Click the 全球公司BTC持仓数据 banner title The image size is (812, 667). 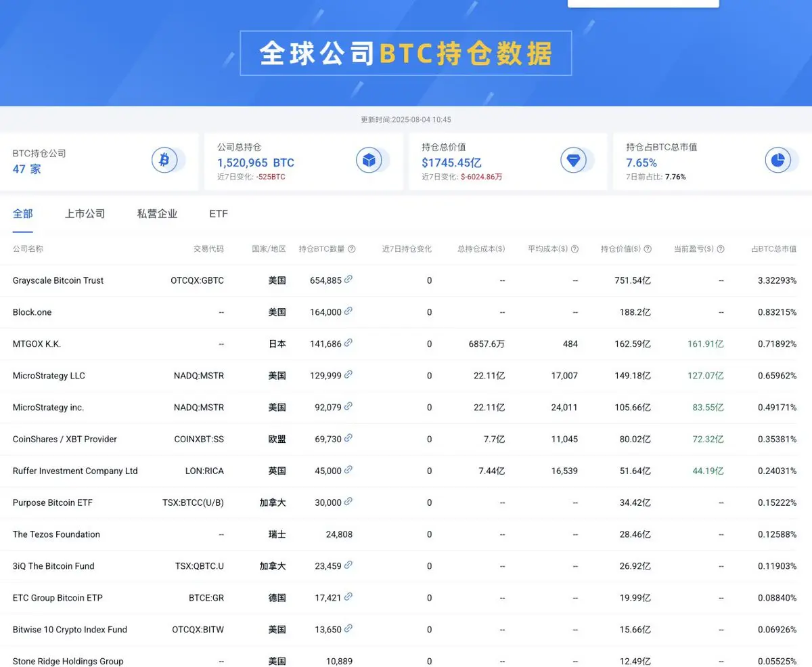406,53
